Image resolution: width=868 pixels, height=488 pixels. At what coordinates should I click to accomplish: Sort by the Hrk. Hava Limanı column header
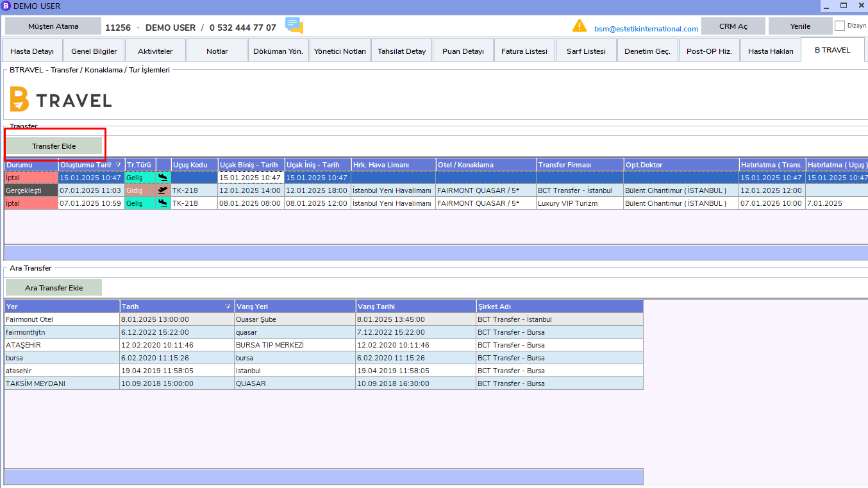394,165
